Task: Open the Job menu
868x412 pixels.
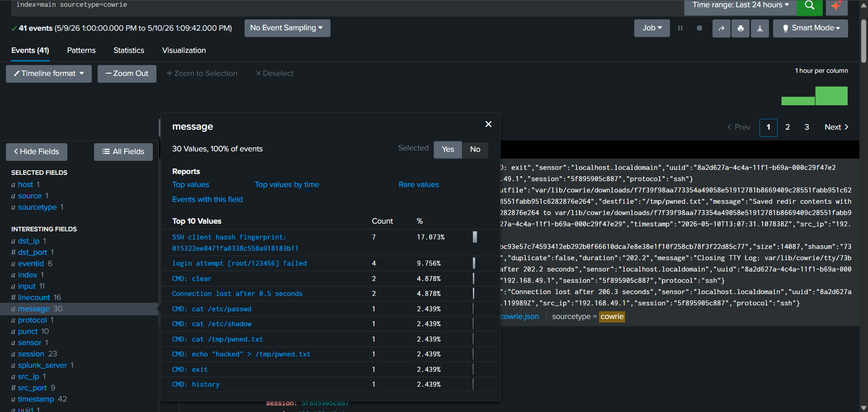Action: 652,28
